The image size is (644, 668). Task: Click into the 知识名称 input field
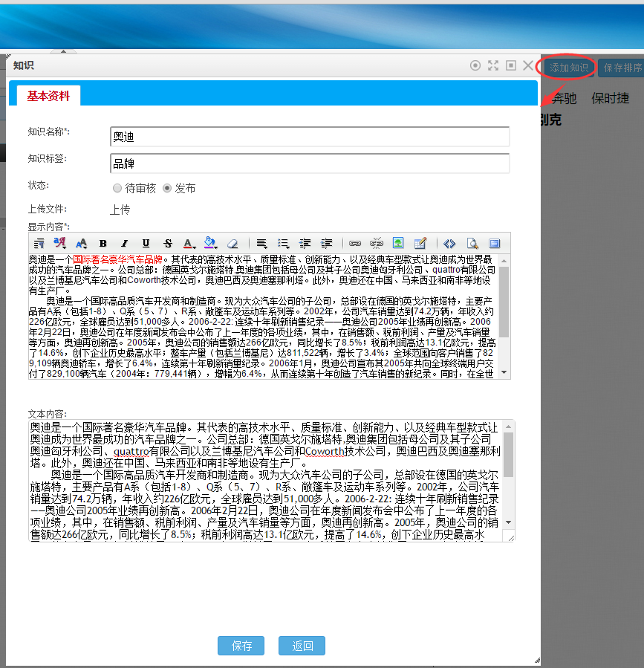[310, 137]
